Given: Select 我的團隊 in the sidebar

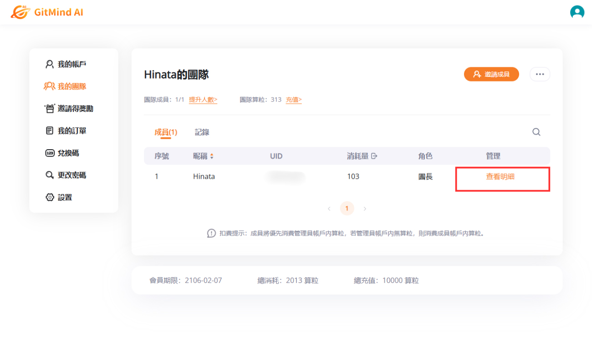Looking at the screenshot, I should (65, 86).
